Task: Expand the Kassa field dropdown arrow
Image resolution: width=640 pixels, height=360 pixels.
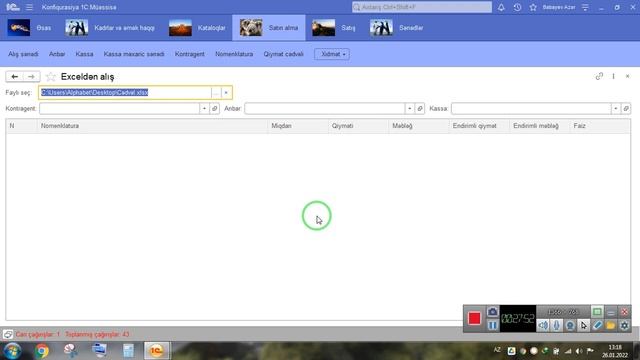Action: pos(616,109)
